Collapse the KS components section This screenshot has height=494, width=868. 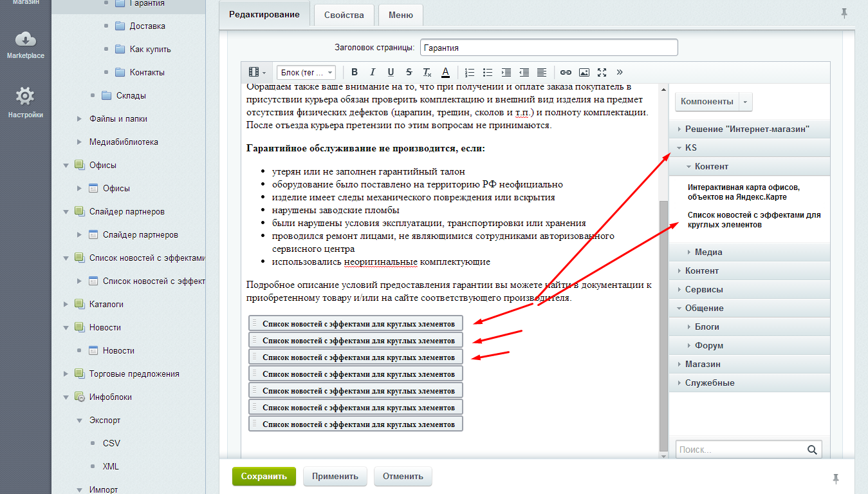[x=679, y=148]
